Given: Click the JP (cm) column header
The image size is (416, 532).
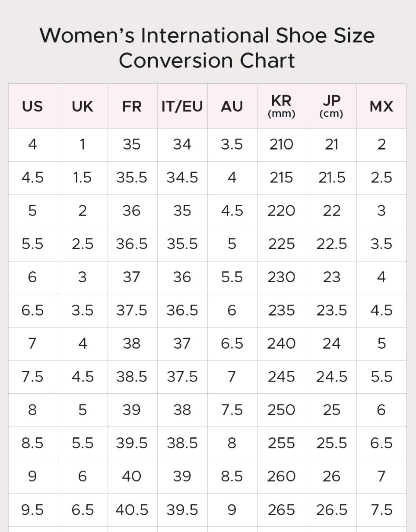Looking at the screenshot, I should point(332,106).
